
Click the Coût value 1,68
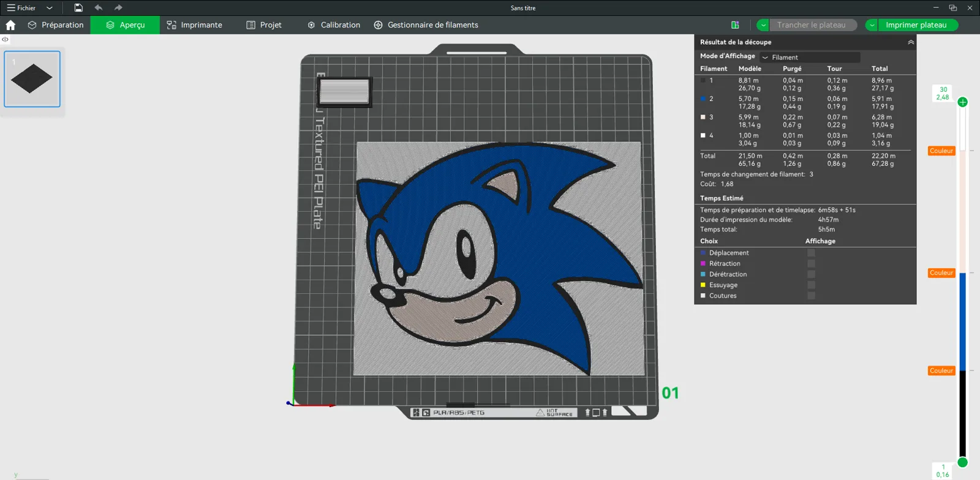(x=727, y=184)
